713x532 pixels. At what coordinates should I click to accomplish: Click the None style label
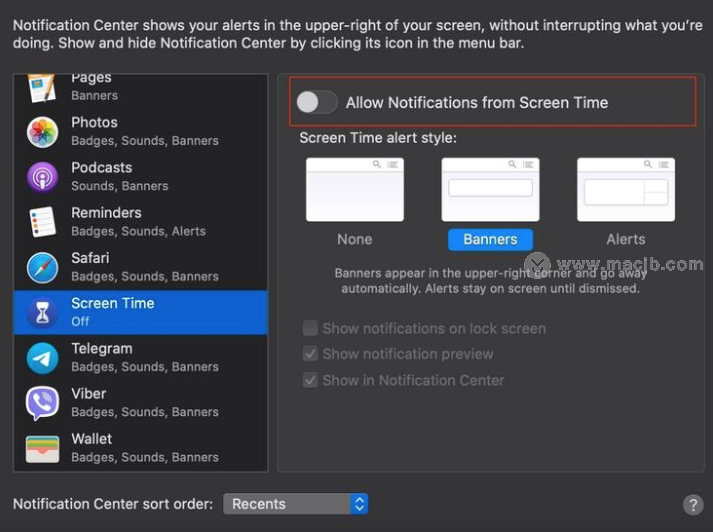point(355,239)
